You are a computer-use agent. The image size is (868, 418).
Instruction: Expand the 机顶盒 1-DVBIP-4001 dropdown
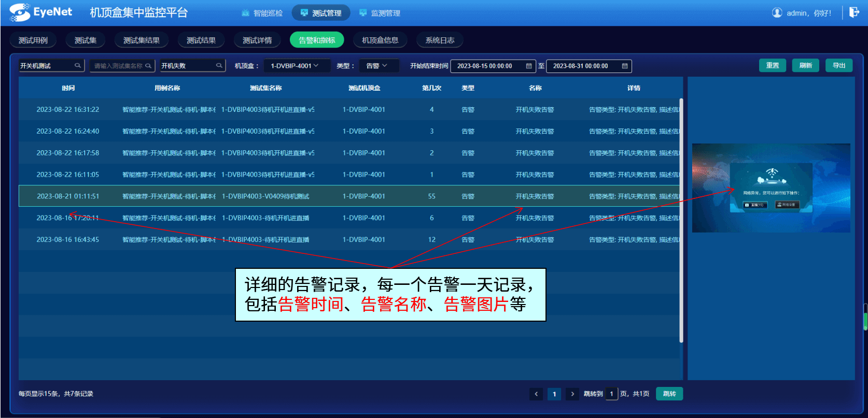[297, 66]
